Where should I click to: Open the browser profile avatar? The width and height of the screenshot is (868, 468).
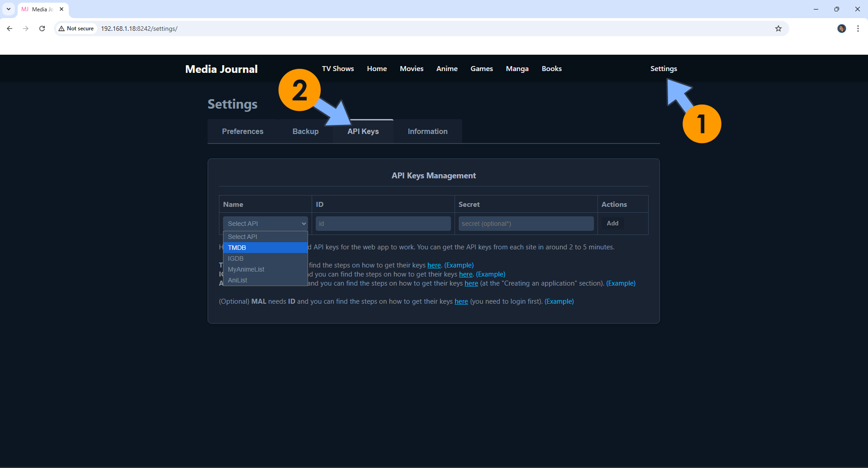pos(841,29)
